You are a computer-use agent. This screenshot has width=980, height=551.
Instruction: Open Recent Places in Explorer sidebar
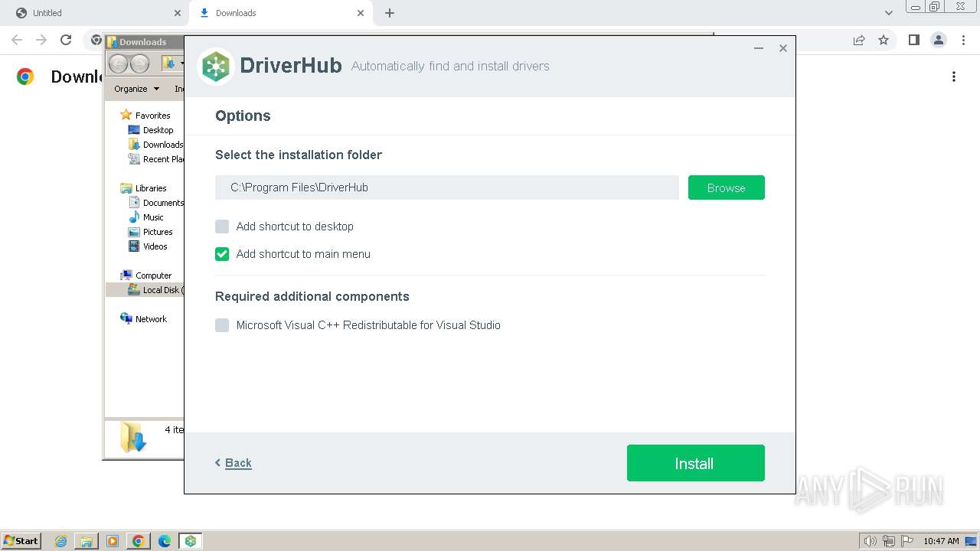155,159
